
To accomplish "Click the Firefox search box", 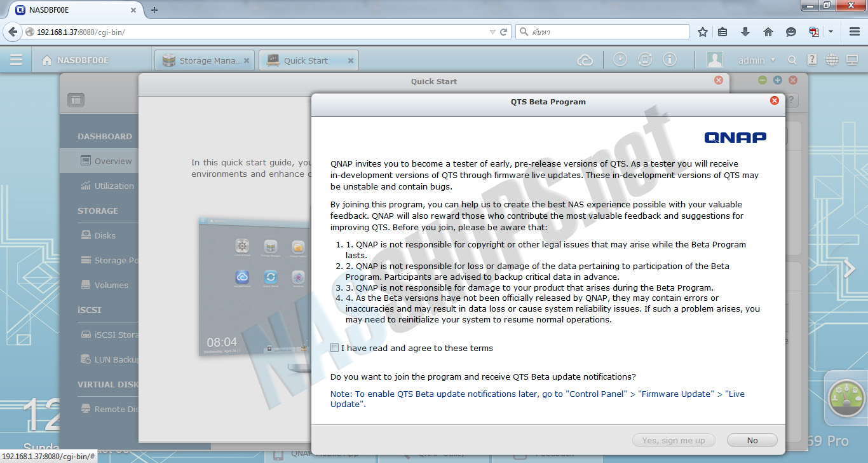I will click(602, 32).
